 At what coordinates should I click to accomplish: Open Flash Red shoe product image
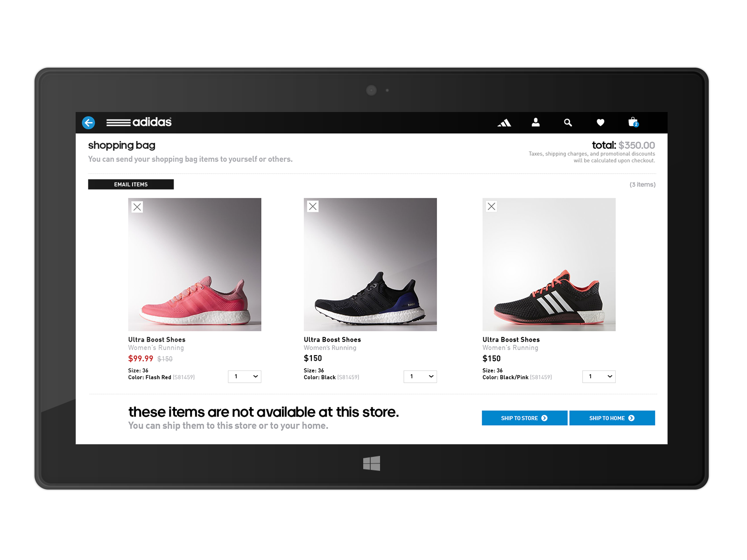pos(195,265)
